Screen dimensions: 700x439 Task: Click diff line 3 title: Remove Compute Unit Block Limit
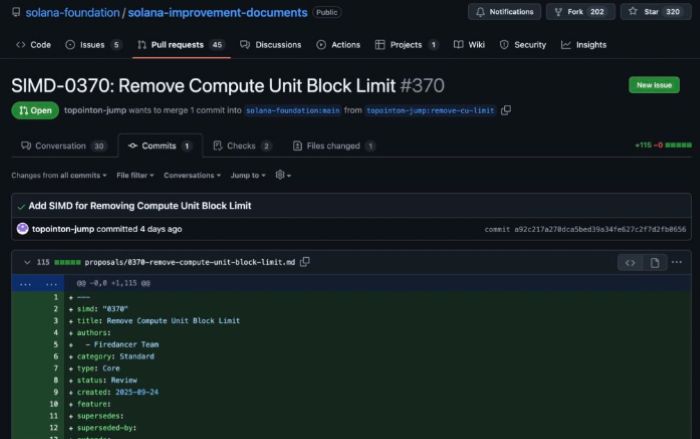click(158, 321)
